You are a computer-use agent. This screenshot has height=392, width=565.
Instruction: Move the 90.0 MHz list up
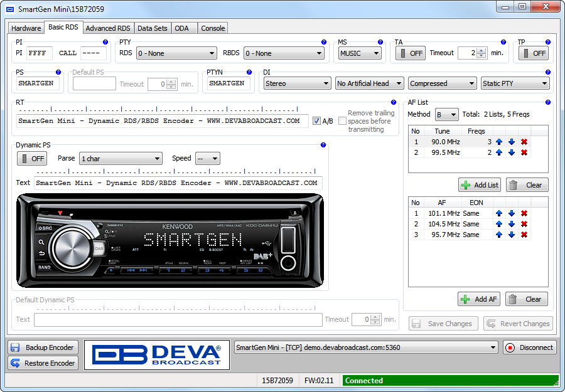pos(499,142)
